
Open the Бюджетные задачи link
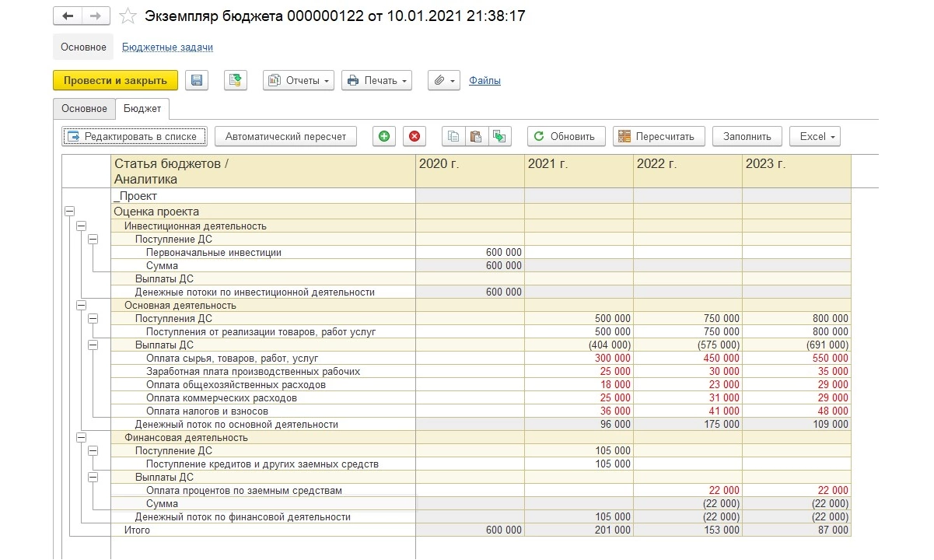[x=167, y=47]
